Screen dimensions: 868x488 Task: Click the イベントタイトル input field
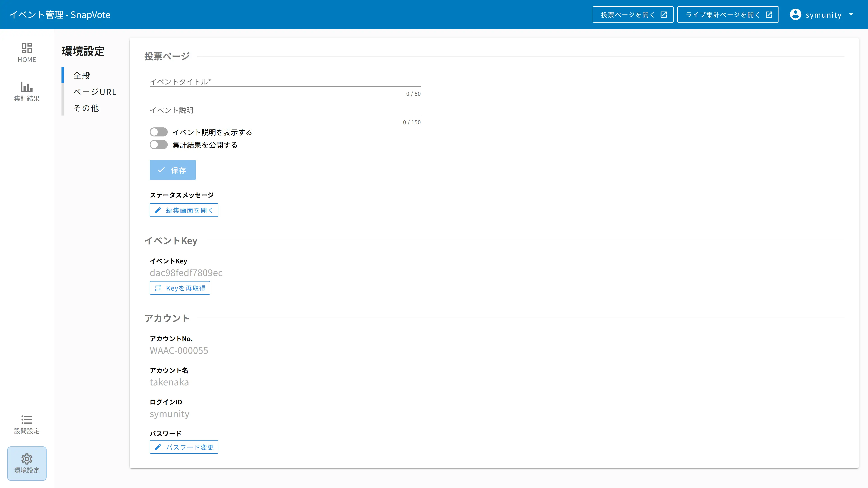pyautogui.click(x=285, y=82)
